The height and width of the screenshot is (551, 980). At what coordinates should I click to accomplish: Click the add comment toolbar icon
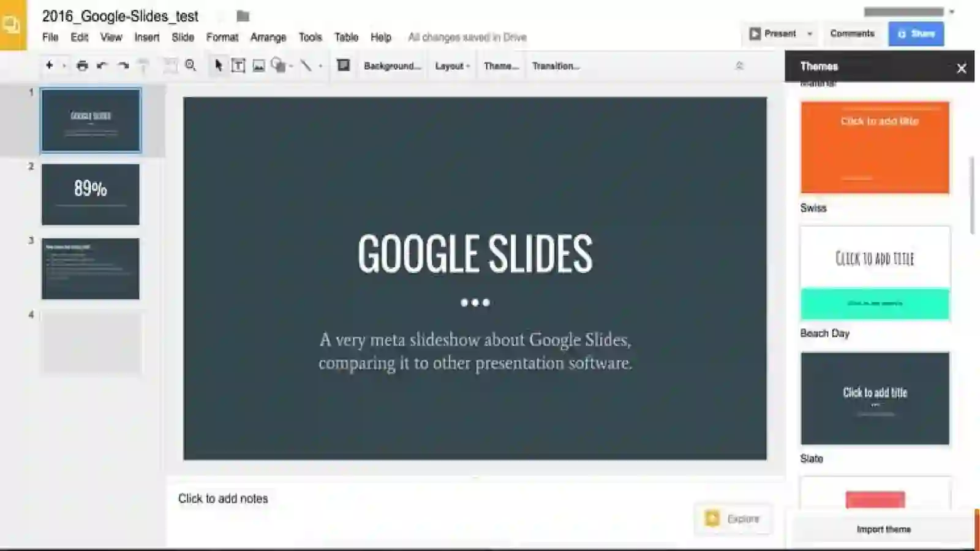344,65
